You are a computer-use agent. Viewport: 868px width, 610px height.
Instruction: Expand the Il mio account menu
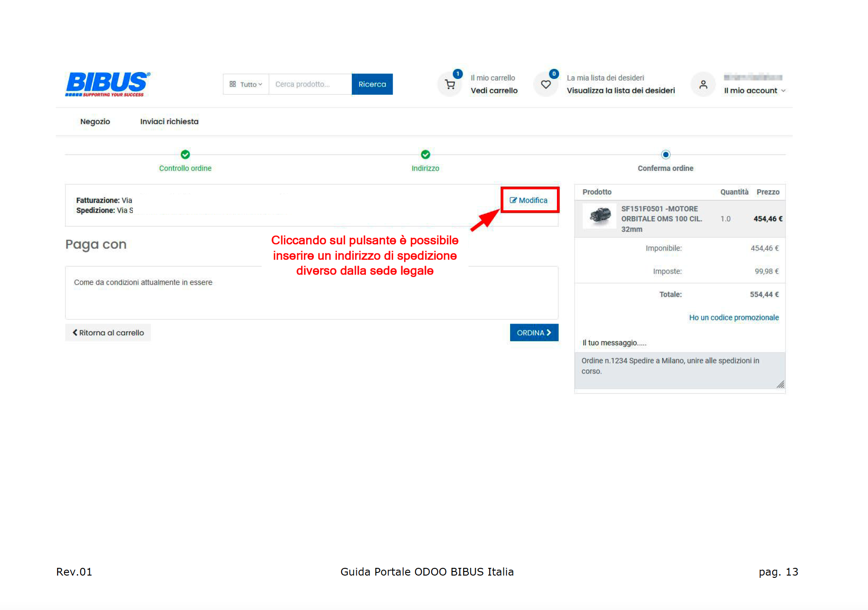pos(754,91)
